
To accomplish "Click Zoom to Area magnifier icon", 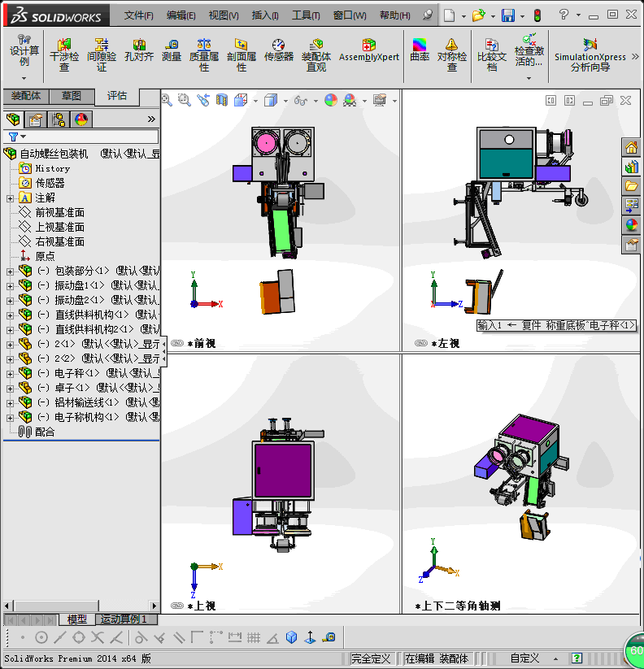I will click(x=185, y=100).
